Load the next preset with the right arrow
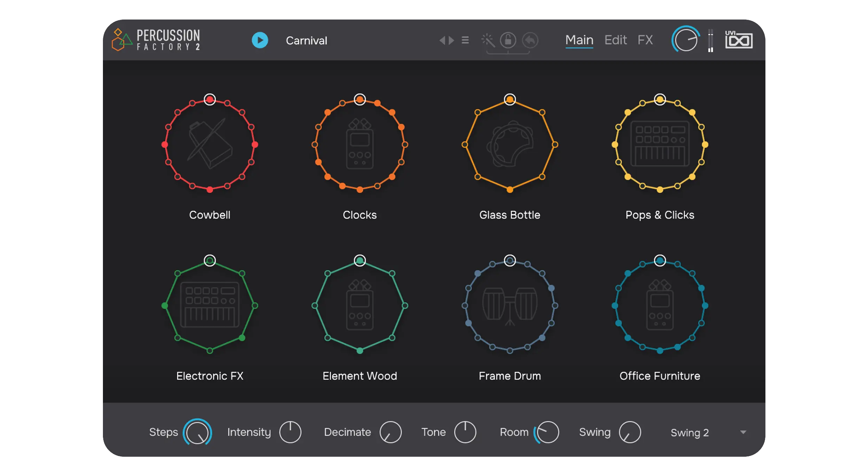Image resolution: width=868 pixels, height=463 pixels. (x=451, y=40)
